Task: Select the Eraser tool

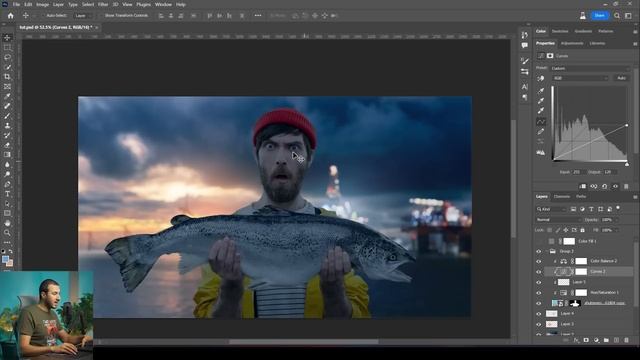Action: (x=7, y=145)
